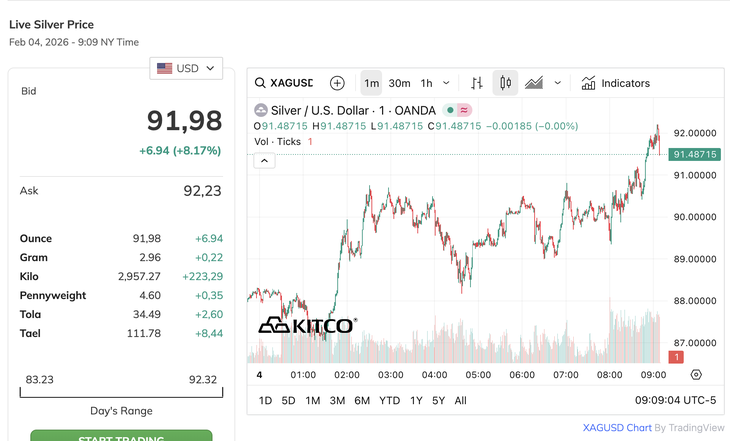Open the Indicators panel
This screenshot has width=730, height=441.
point(615,83)
